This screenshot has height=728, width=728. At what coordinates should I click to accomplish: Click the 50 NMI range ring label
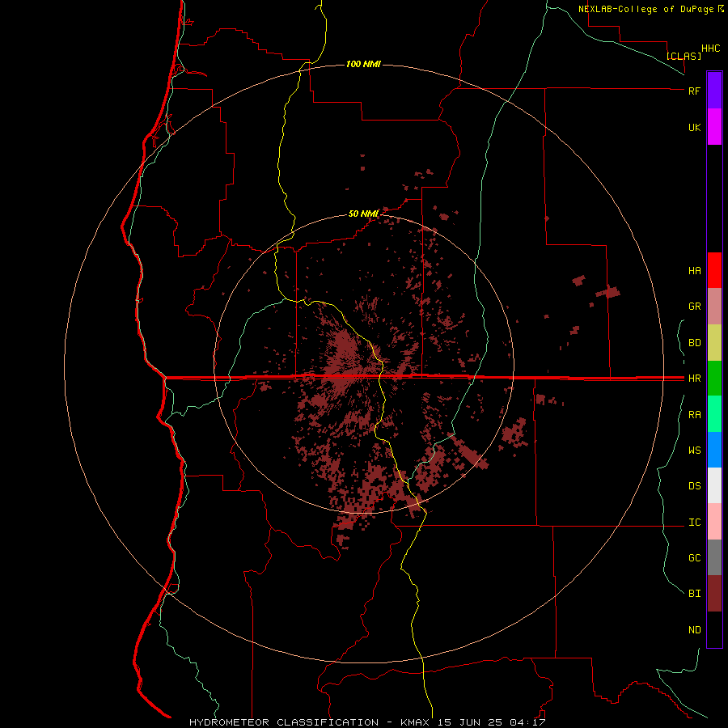363,214
